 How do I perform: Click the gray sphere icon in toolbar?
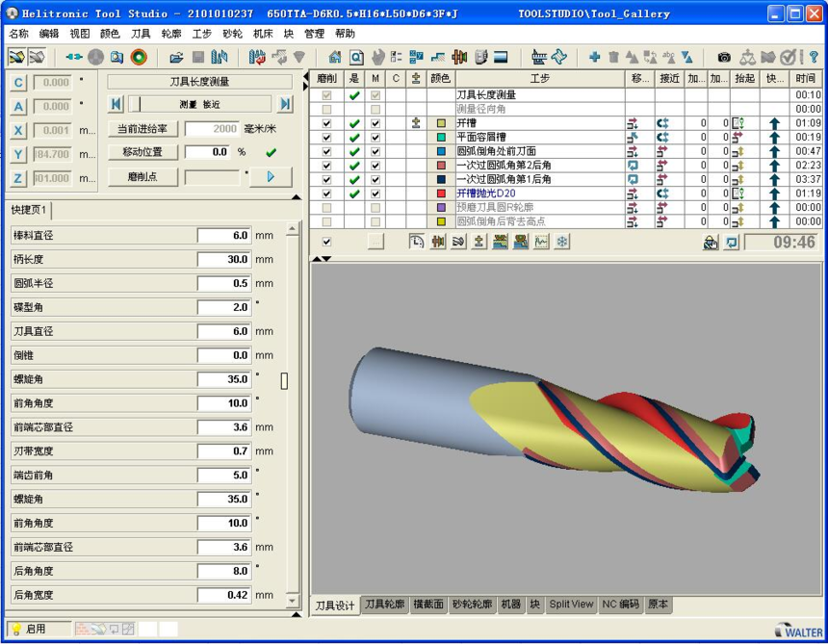click(x=95, y=57)
